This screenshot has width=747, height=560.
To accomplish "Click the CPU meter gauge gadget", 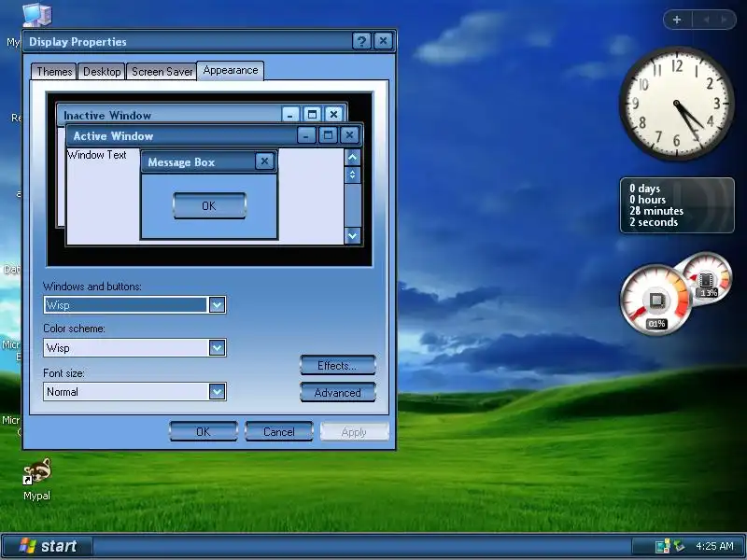I will [x=656, y=301].
